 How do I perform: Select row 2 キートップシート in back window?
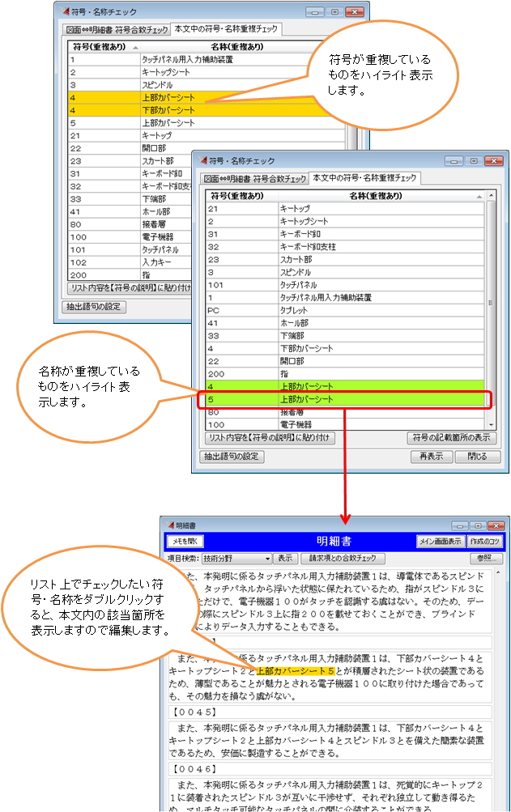[188, 72]
